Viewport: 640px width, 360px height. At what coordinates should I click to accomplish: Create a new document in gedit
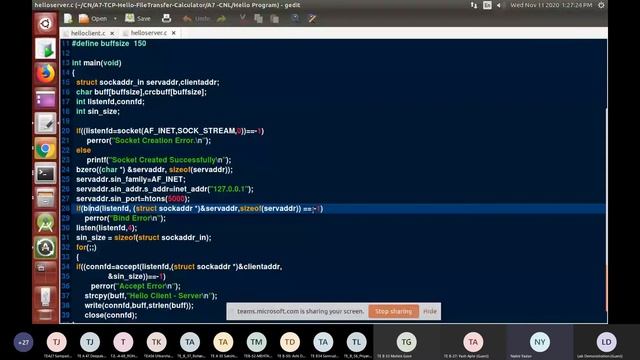(x=68, y=18)
